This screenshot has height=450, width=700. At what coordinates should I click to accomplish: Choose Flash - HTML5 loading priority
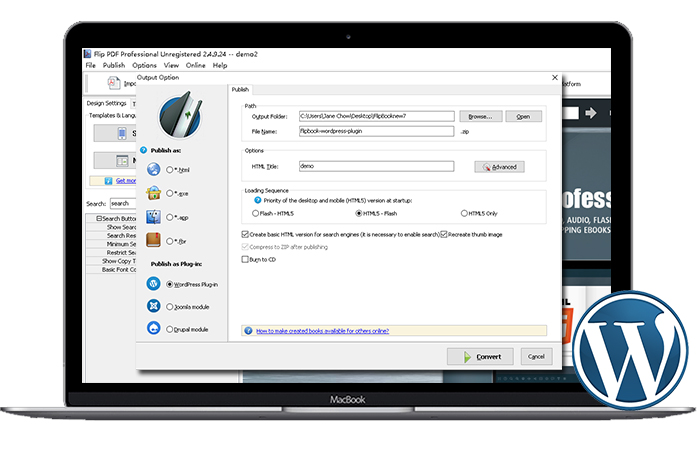255,213
